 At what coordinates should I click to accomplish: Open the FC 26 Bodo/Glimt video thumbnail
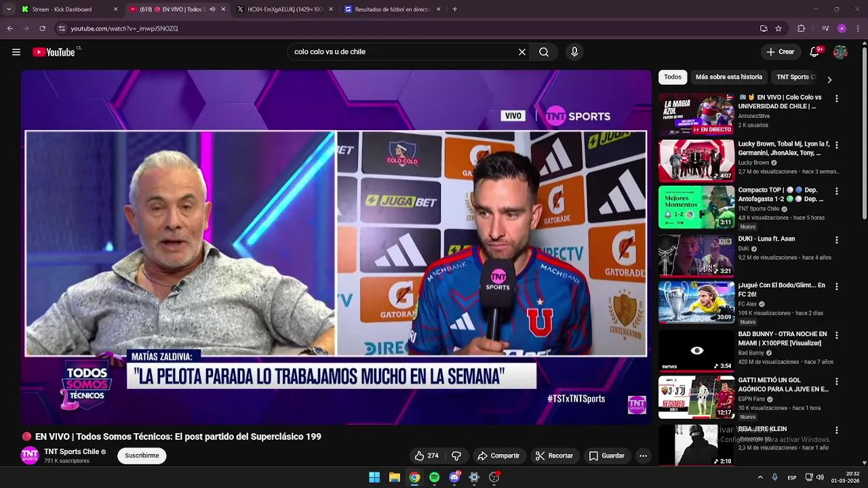pyautogui.click(x=696, y=302)
